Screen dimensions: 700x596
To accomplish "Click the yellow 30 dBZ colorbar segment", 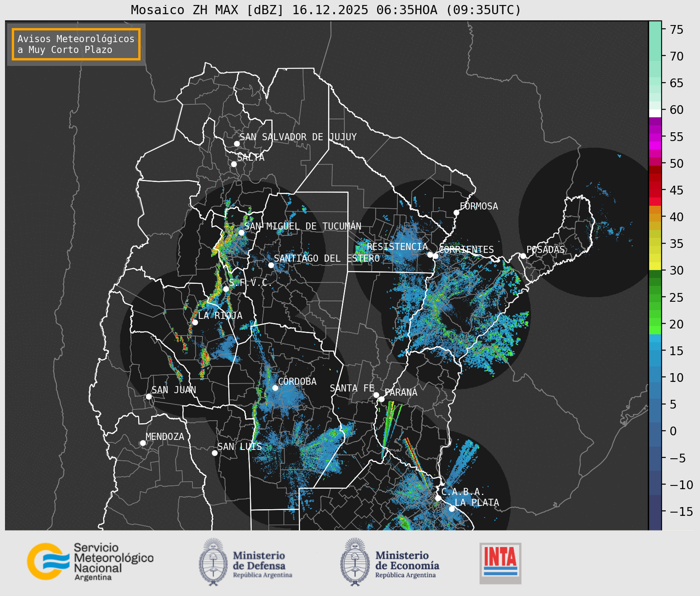I will pos(655,266).
